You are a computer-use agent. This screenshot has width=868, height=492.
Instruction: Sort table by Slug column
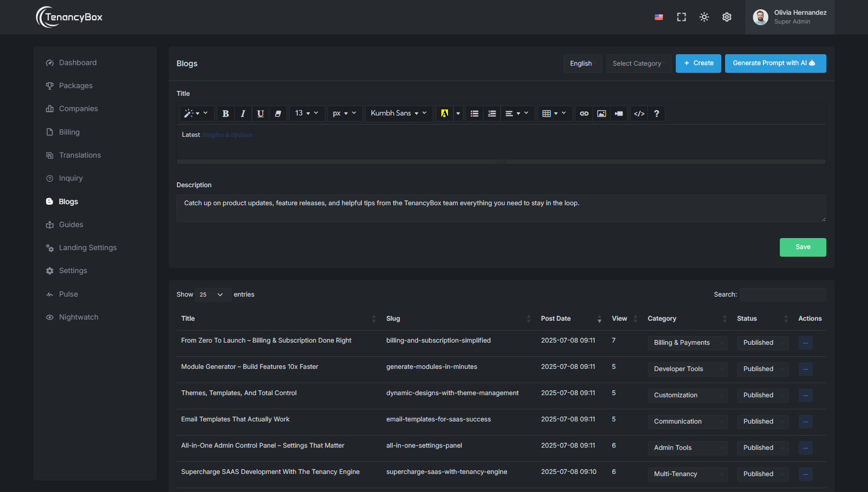(458, 319)
